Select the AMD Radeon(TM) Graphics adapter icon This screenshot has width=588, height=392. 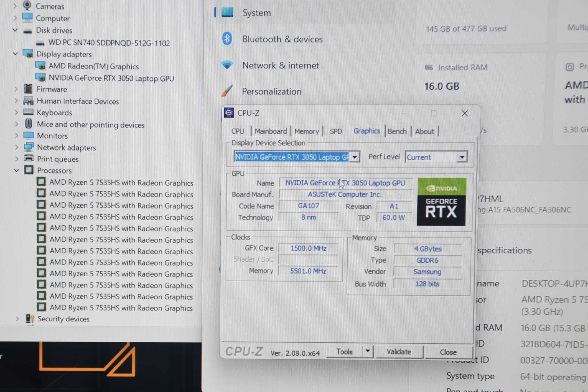[x=40, y=66]
